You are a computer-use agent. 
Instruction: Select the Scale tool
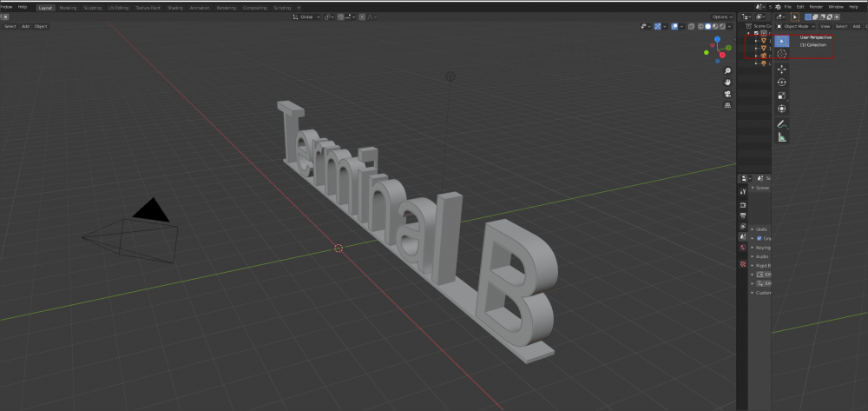tap(782, 95)
